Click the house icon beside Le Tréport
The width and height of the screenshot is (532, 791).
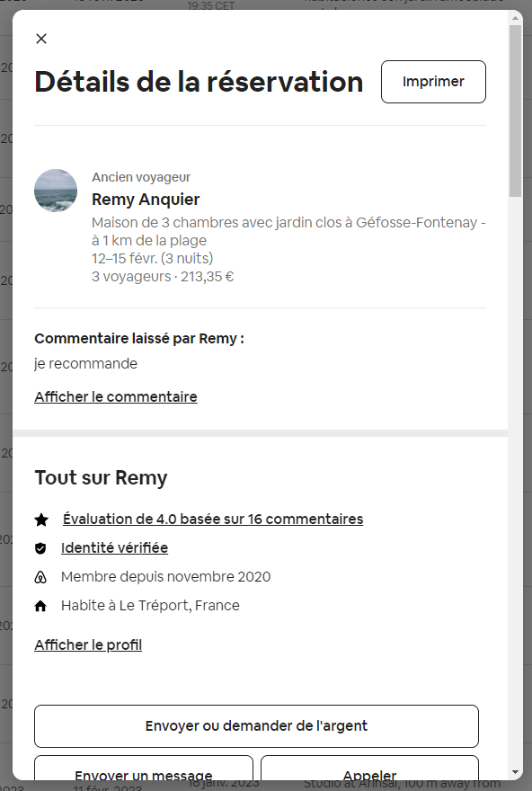point(40,606)
